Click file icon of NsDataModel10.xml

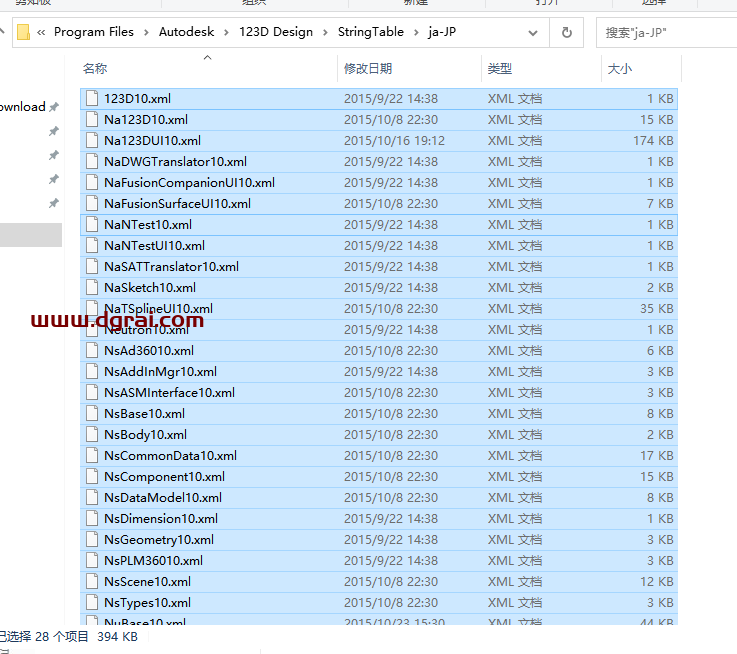[92, 498]
